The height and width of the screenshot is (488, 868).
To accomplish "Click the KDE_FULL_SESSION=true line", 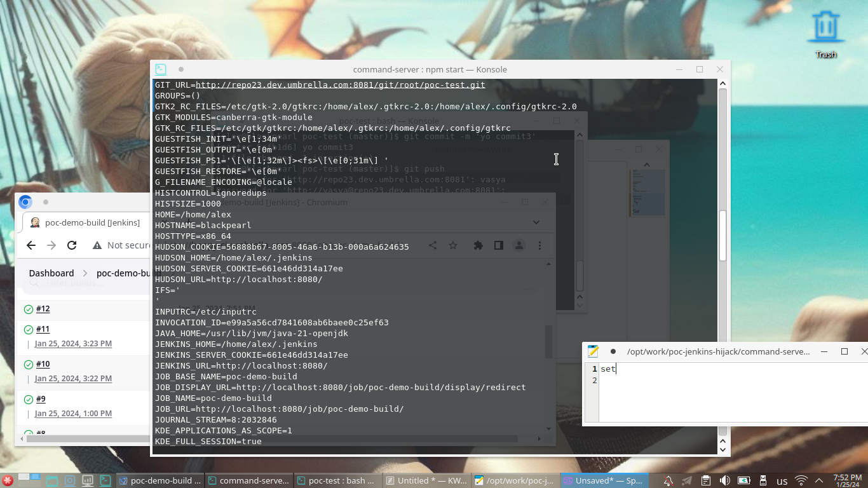I will coord(208,442).
